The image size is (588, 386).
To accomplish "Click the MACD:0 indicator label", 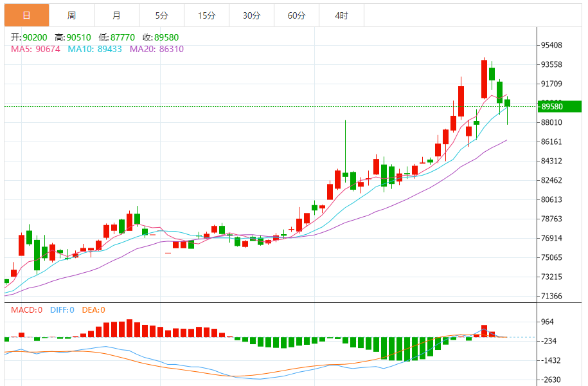I will click(26, 310).
